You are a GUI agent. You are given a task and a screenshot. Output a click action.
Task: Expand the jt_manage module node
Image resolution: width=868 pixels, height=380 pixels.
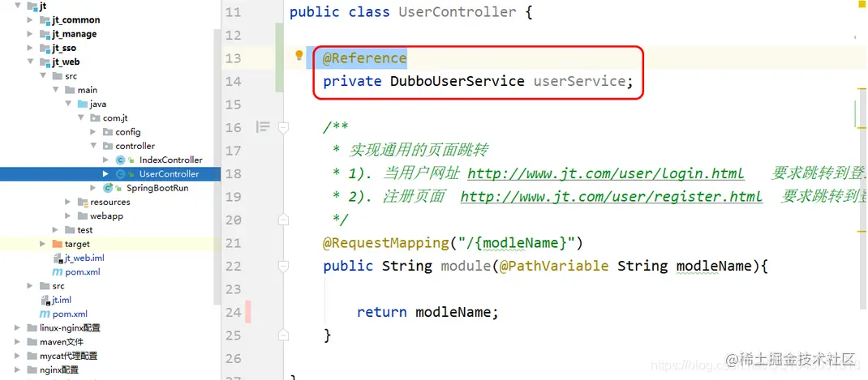[30, 34]
